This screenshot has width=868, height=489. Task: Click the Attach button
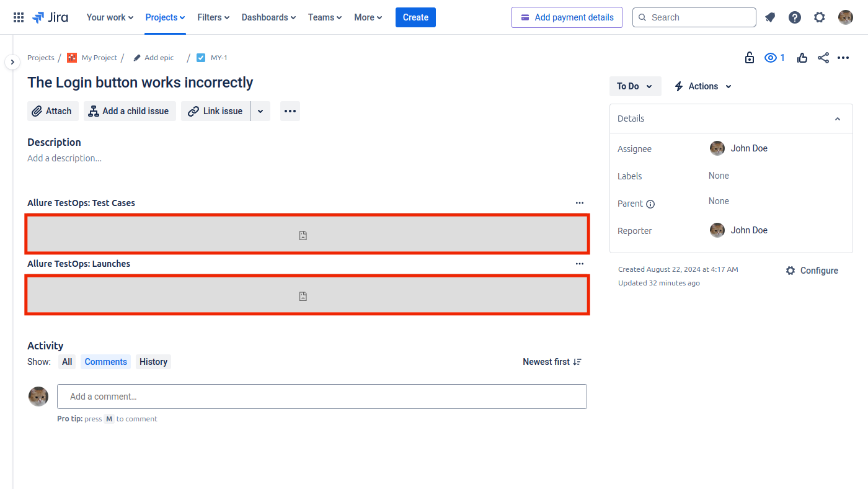pyautogui.click(x=53, y=111)
